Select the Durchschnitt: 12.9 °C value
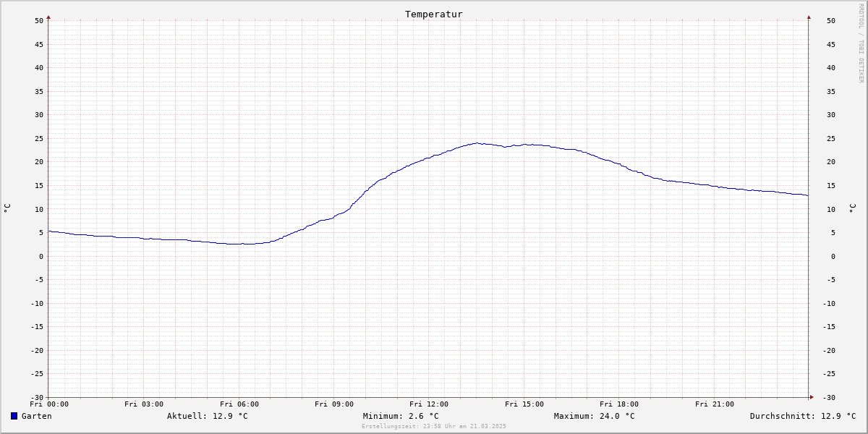868x434 pixels. (803, 416)
